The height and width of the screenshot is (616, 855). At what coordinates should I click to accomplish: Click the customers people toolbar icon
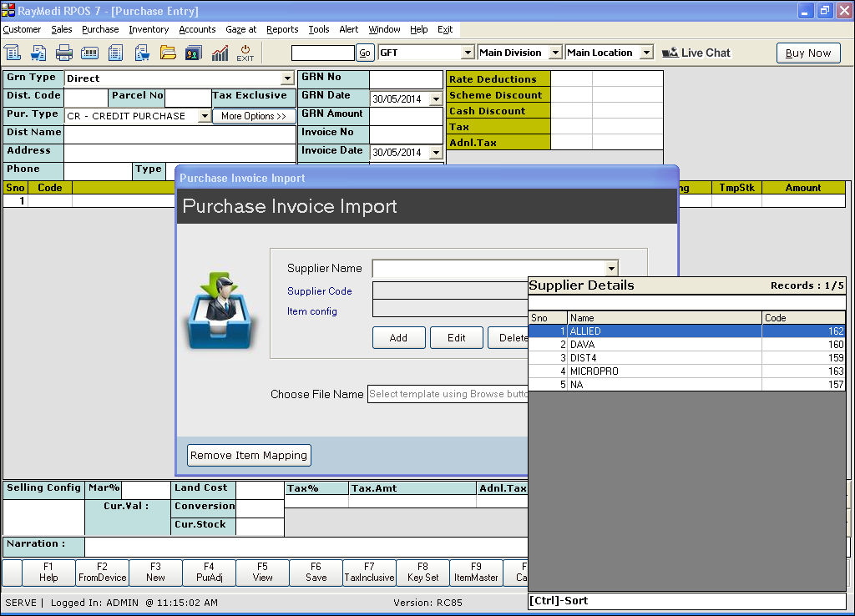click(x=194, y=53)
